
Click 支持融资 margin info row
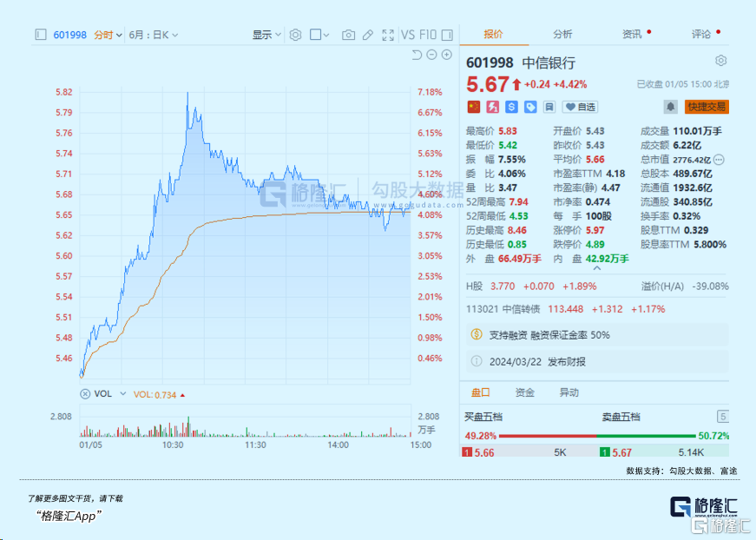coord(597,334)
